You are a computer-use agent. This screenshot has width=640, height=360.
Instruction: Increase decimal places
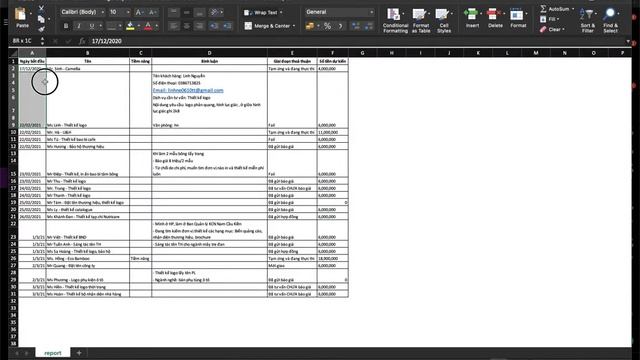click(x=356, y=26)
